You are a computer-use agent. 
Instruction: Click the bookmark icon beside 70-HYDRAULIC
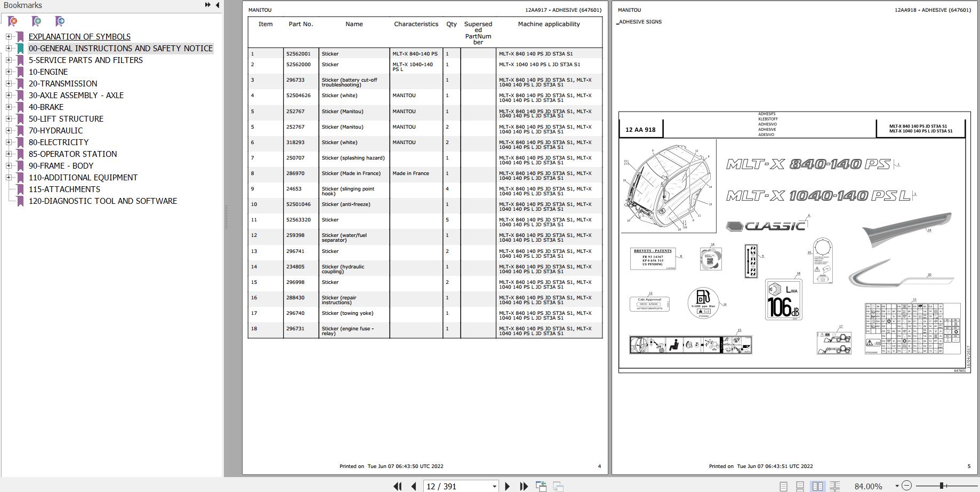tap(20, 131)
